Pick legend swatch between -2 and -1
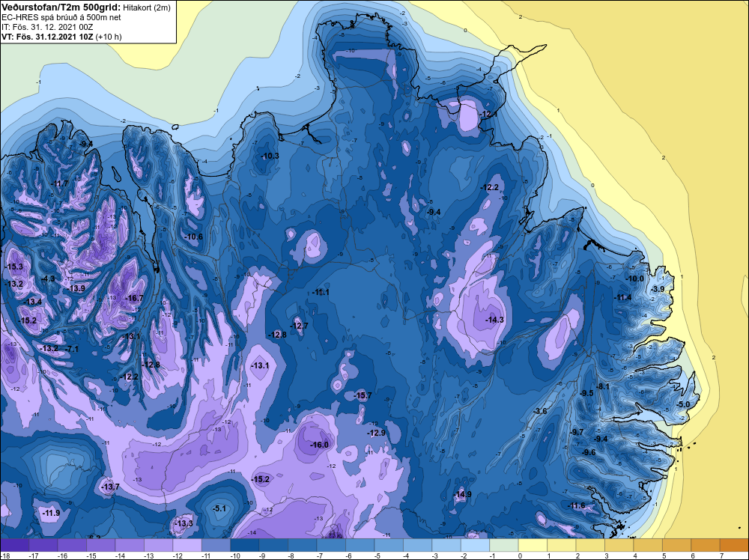749x560 pixels. click(476, 545)
